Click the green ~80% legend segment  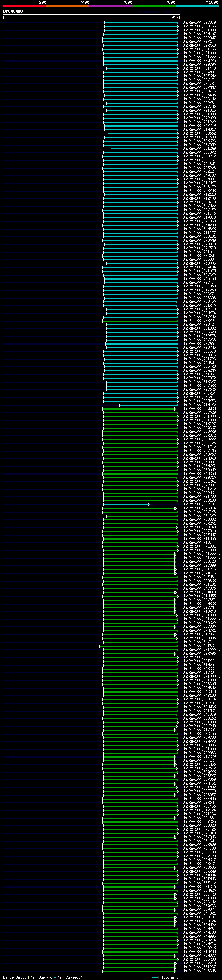(154, 6)
